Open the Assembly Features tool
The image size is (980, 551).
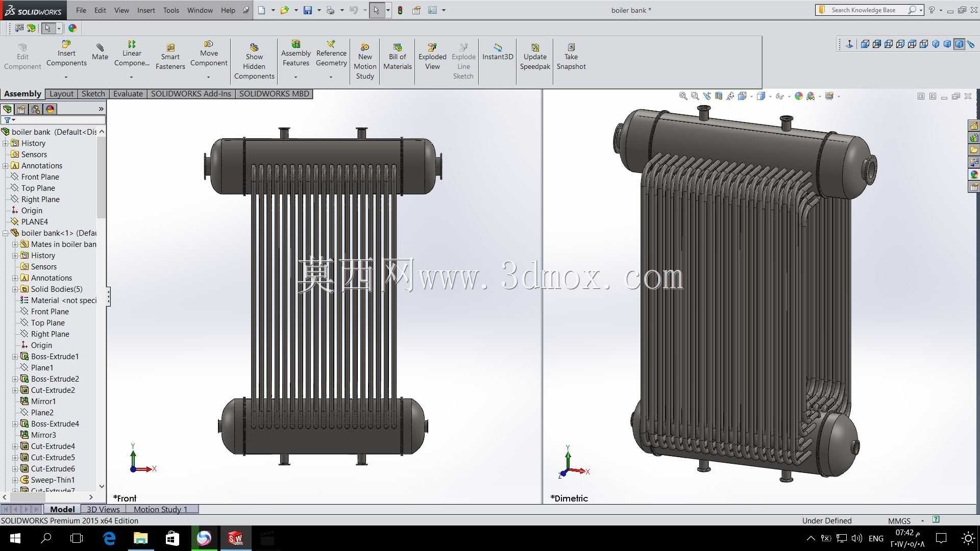coord(296,53)
